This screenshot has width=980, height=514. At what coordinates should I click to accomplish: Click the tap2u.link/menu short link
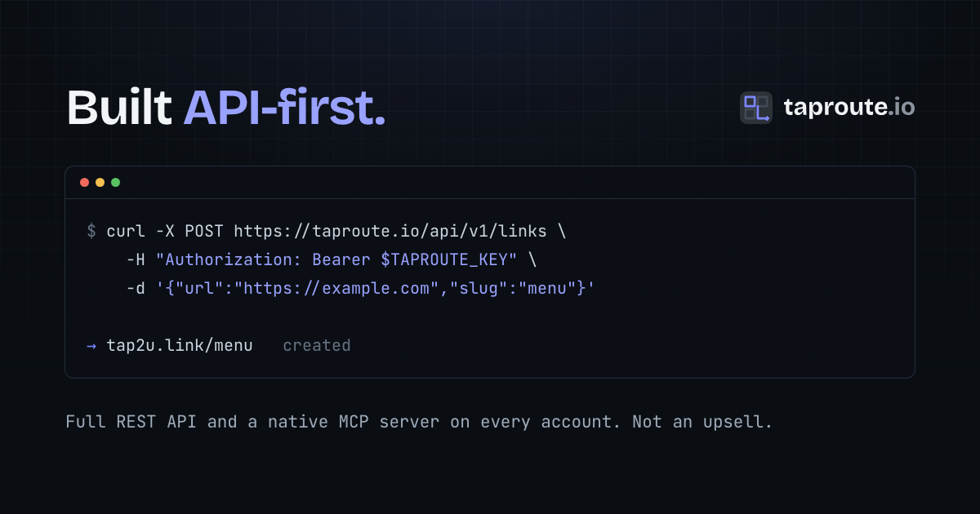pyautogui.click(x=180, y=346)
